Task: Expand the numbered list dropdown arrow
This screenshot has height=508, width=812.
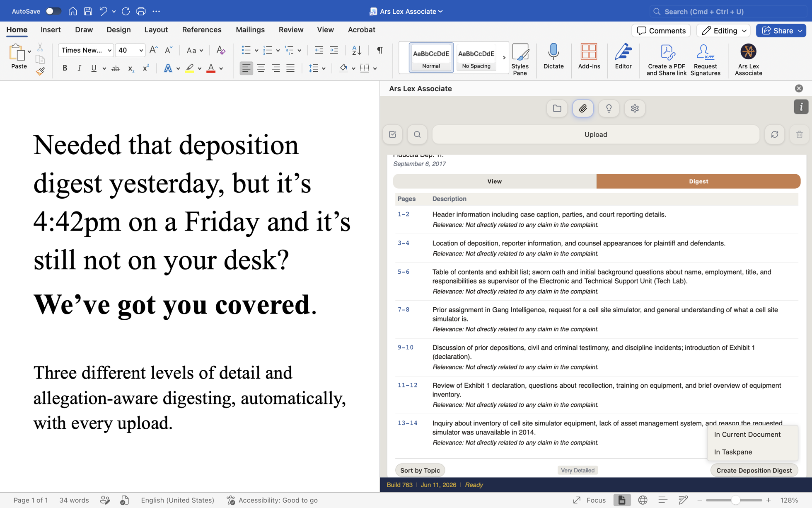Action: click(x=278, y=51)
